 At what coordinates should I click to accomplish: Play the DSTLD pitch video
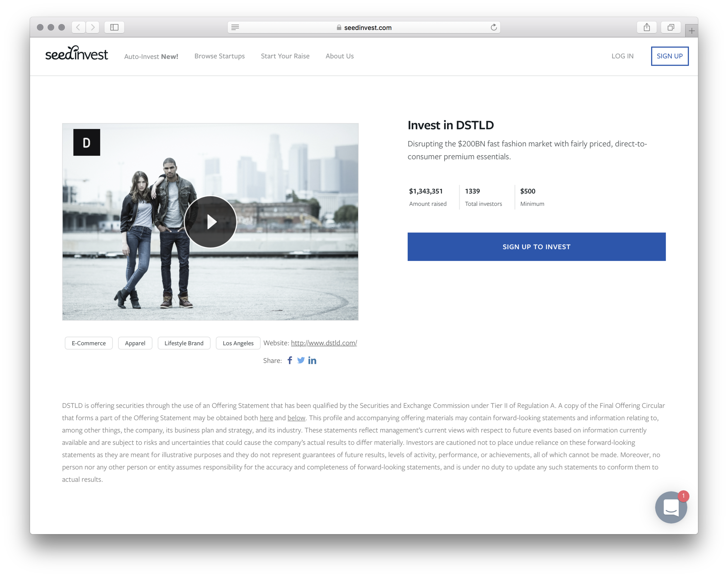coord(210,222)
